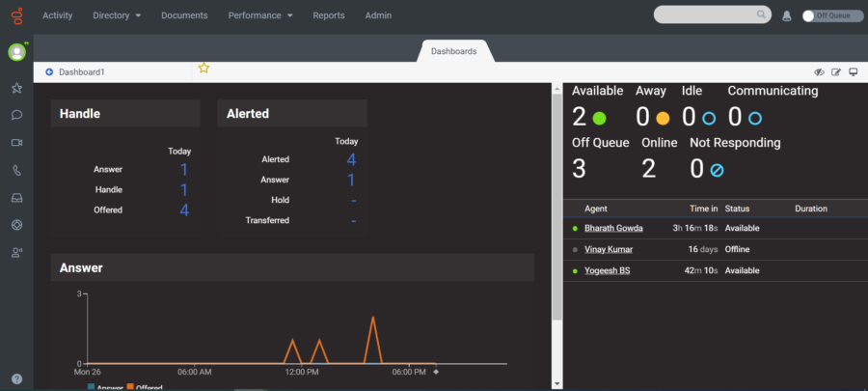The image size is (868, 391).
Task: Click the tallest orange Offered peak
Action: [x=373, y=318]
